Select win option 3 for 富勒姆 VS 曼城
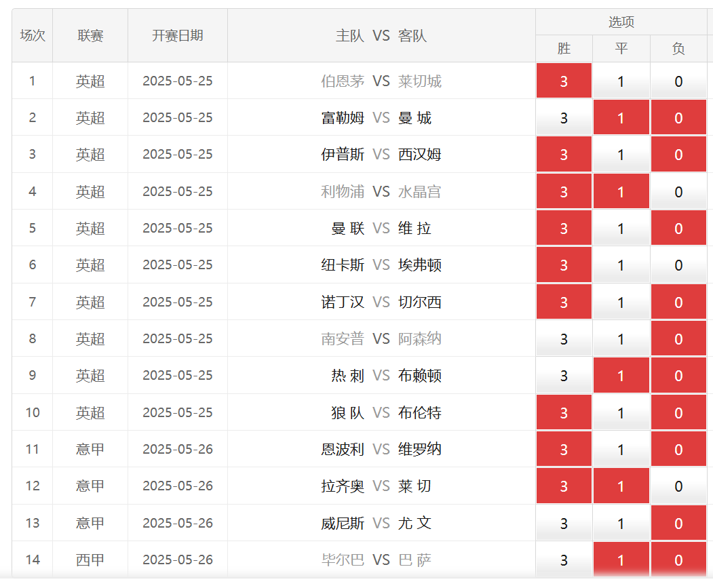 click(x=564, y=118)
